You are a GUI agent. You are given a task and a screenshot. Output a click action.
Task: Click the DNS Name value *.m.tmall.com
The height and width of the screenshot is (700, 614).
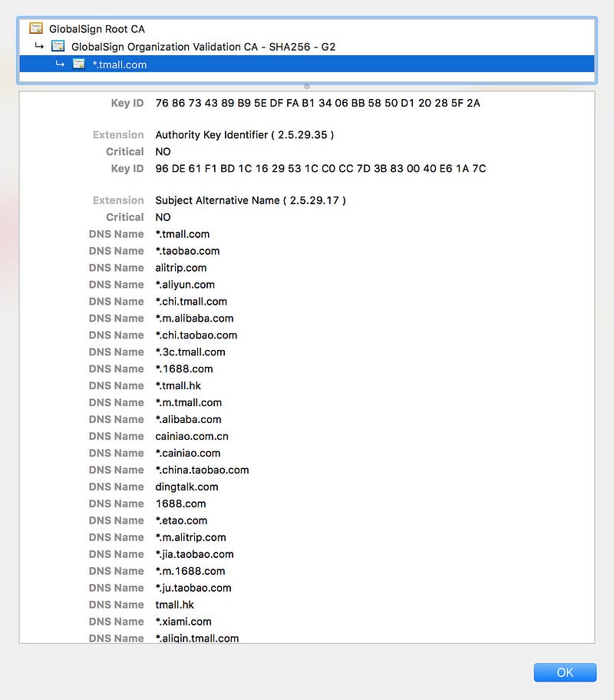[189, 403]
